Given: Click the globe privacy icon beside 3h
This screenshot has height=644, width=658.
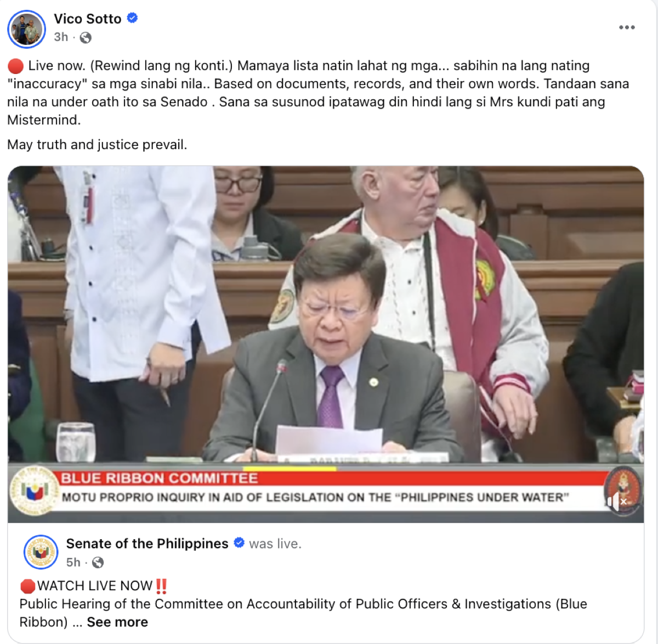Looking at the screenshot, I should coord(86,38).
